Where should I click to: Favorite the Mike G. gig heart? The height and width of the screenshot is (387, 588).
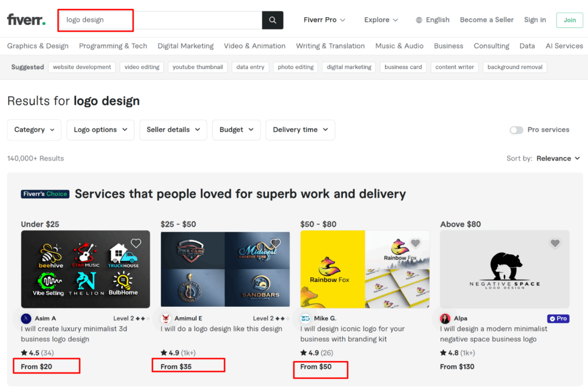pos(415,243)
